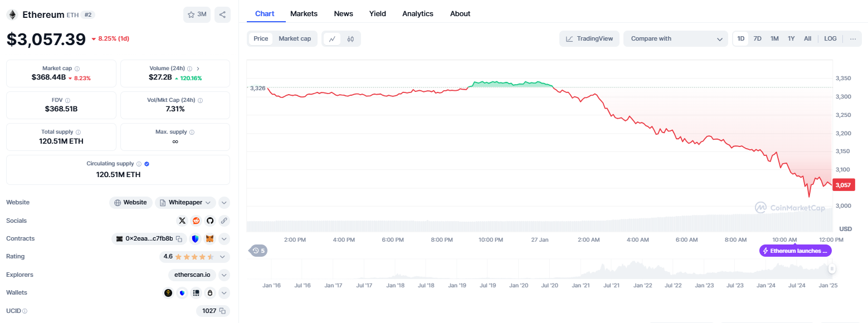Click info icon next to Circulating supply
Screen dimensions: 868x323
point(139,164)
